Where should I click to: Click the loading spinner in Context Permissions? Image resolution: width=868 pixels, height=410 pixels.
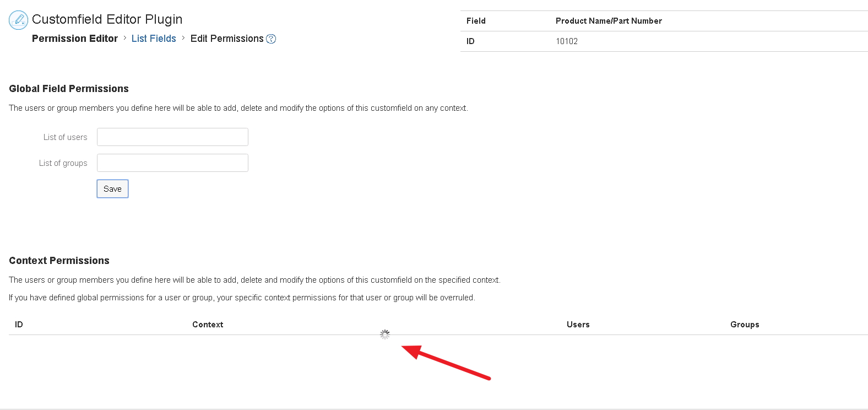384,334
